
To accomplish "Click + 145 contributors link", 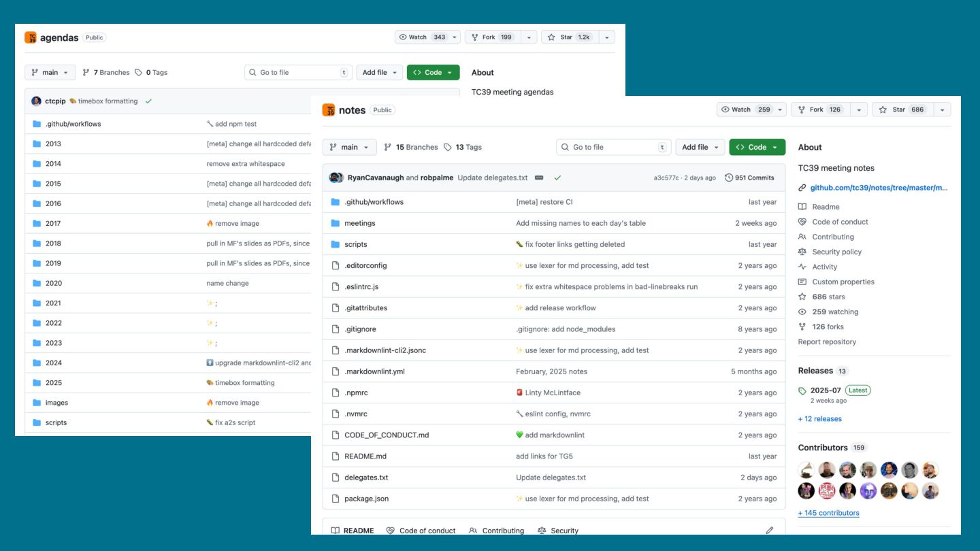I will tap(829, 513).
